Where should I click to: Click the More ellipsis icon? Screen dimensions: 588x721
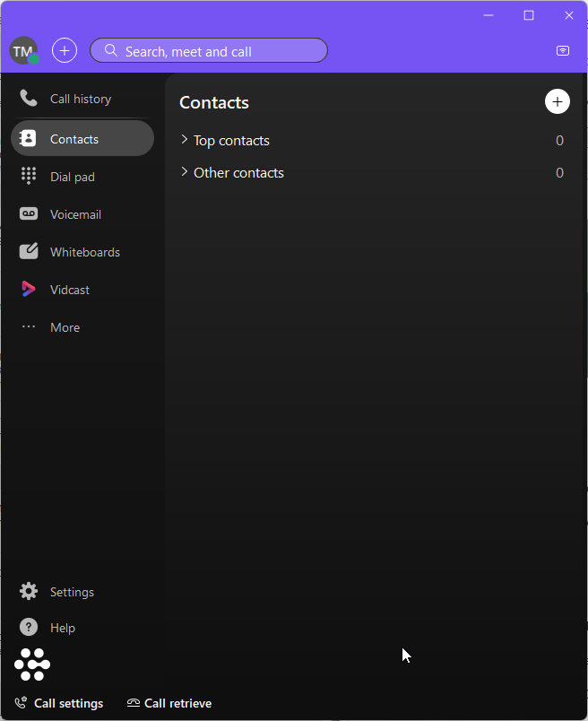(x=29, y=326)
